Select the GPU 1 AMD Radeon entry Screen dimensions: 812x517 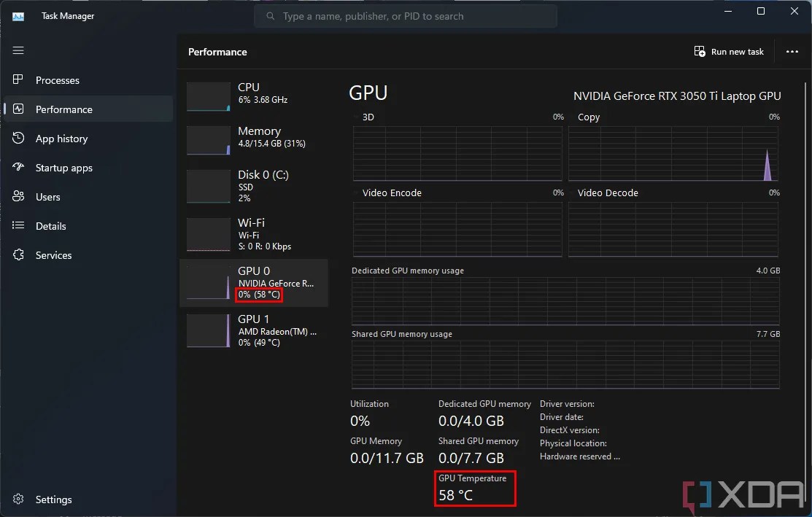[255, 330]
